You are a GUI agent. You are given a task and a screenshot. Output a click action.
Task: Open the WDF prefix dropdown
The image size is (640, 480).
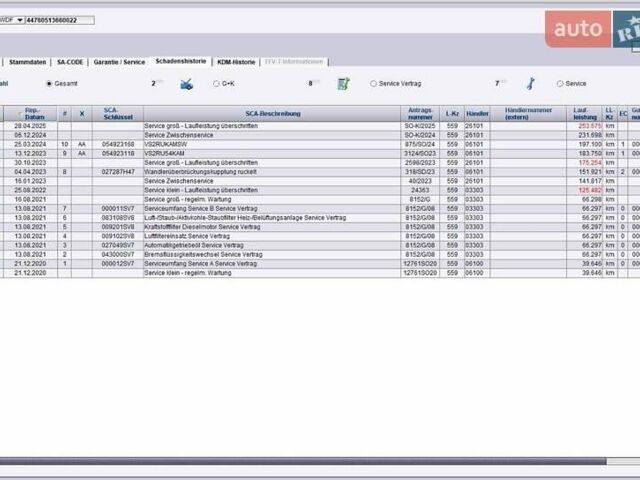tap(12, 20)
